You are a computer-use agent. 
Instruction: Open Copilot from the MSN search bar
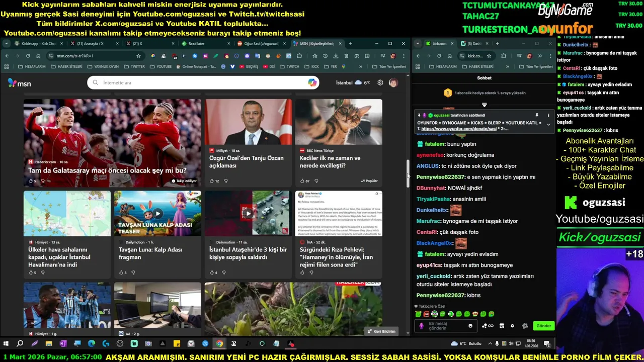coord(312,82)
